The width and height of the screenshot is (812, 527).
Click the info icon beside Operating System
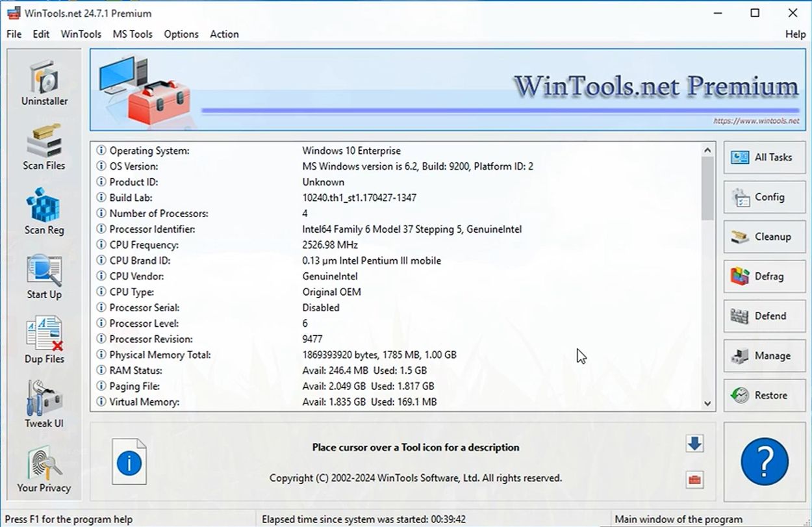tap(101, 151)
